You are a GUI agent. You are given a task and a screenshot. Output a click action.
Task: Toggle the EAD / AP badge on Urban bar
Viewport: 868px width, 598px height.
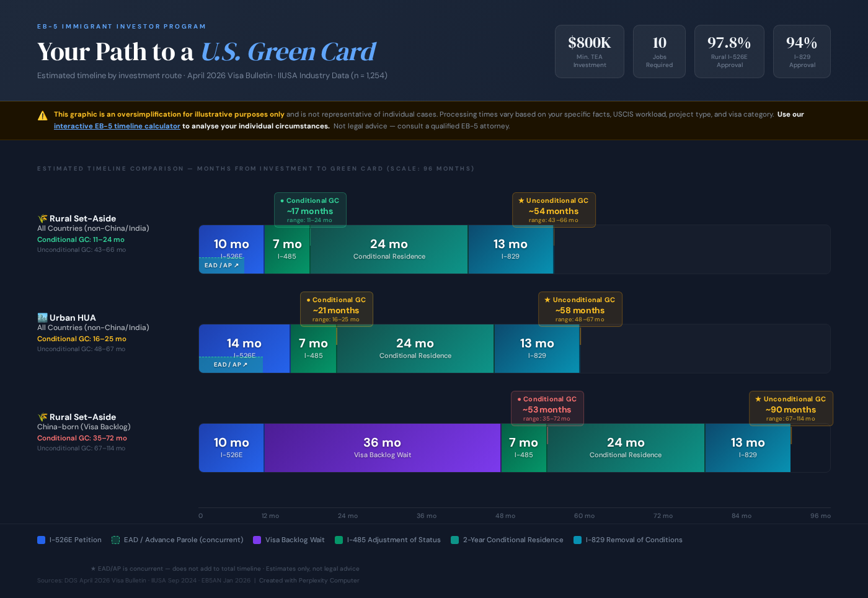tap(230, 364)
